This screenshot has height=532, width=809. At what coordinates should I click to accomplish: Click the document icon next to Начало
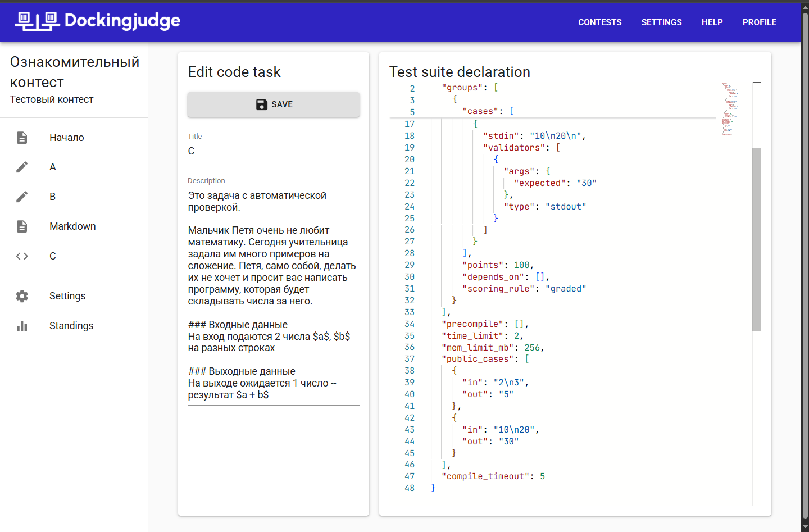(22, 138)
